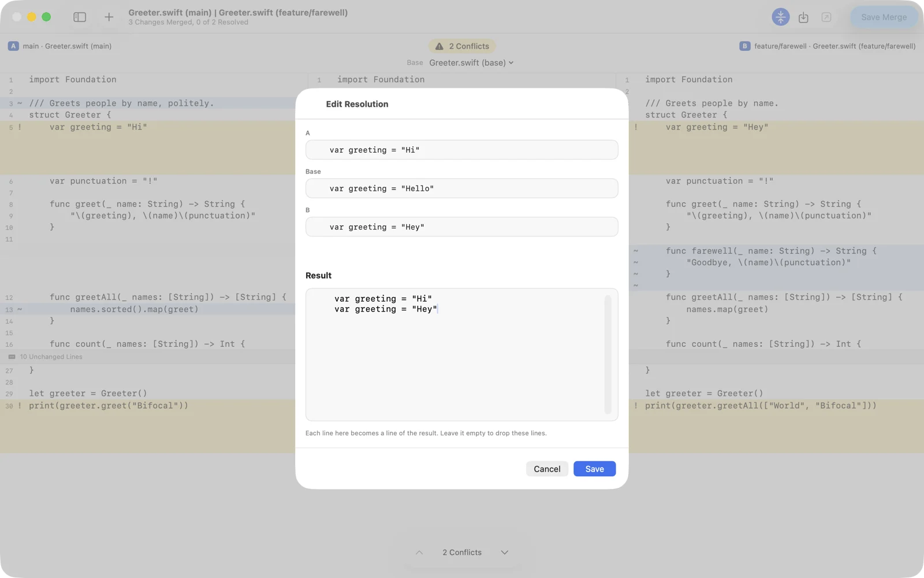The image size is (924, 578).
Task: Go to previous conflict with up chevron
Action: click(x=419, y=553)
